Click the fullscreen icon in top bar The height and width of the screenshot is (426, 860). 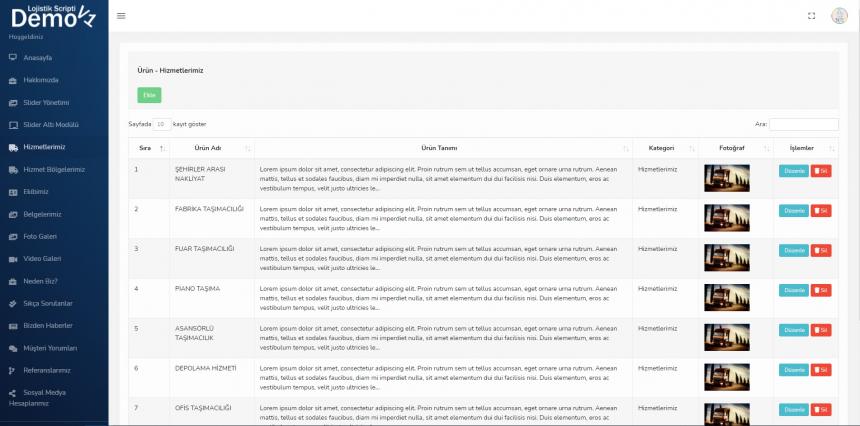(x=811, y=16)
